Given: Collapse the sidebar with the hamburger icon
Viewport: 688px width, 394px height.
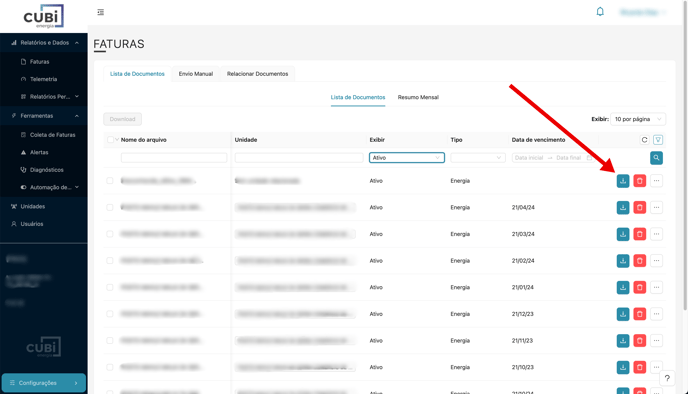Looking at the screenshot, I should [x=100, y=12].
